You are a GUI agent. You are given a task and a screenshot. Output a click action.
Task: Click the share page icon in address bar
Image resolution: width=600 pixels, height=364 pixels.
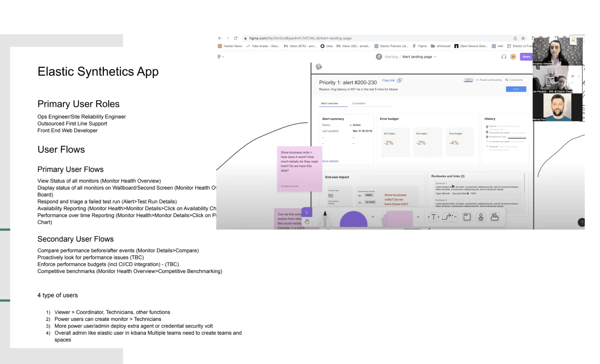pos(515,38)
